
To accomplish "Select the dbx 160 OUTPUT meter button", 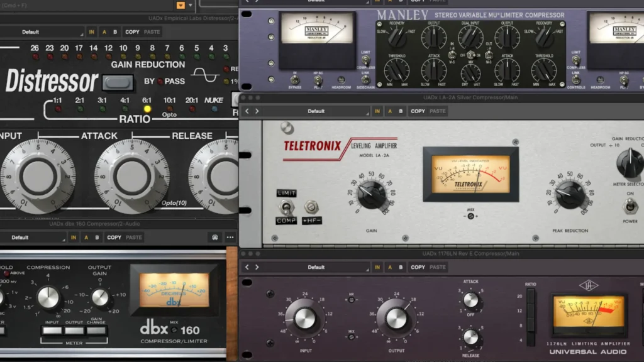I will click(74, 331).
